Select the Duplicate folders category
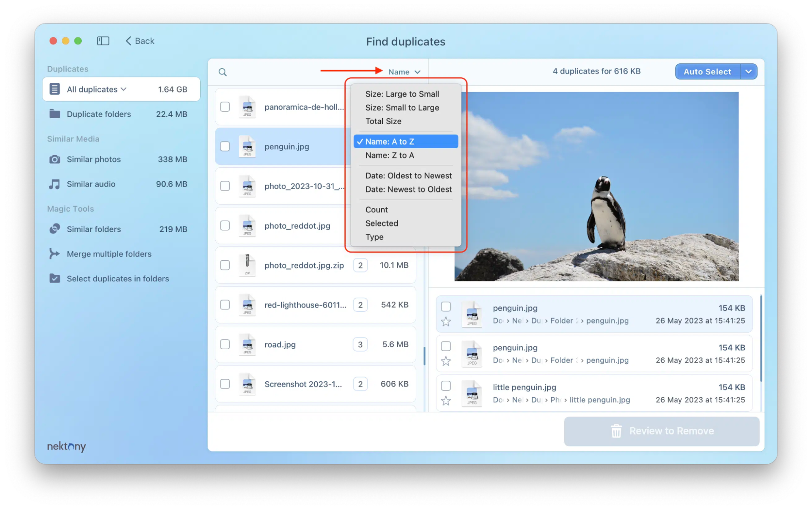 (99, 114)
